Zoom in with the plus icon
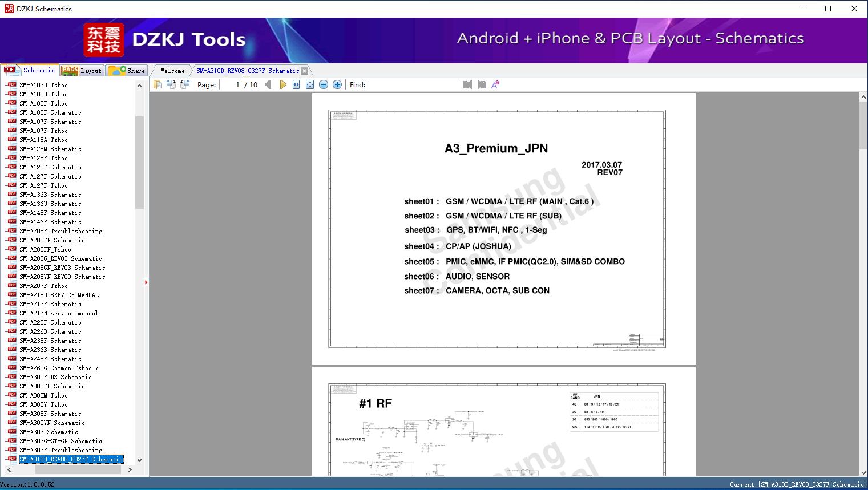Viewport: 868px width, 490px height. tap(337, 84)
